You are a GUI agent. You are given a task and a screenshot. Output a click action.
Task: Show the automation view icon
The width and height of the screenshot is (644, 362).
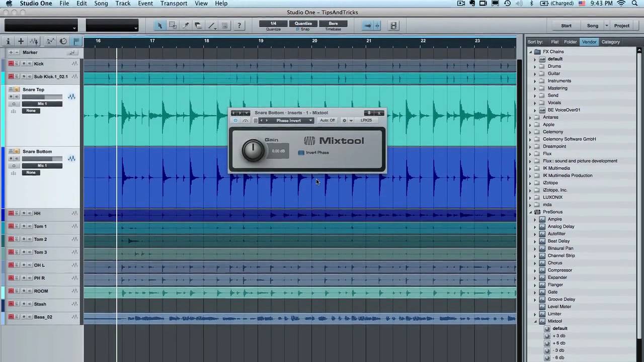(50, 41)
